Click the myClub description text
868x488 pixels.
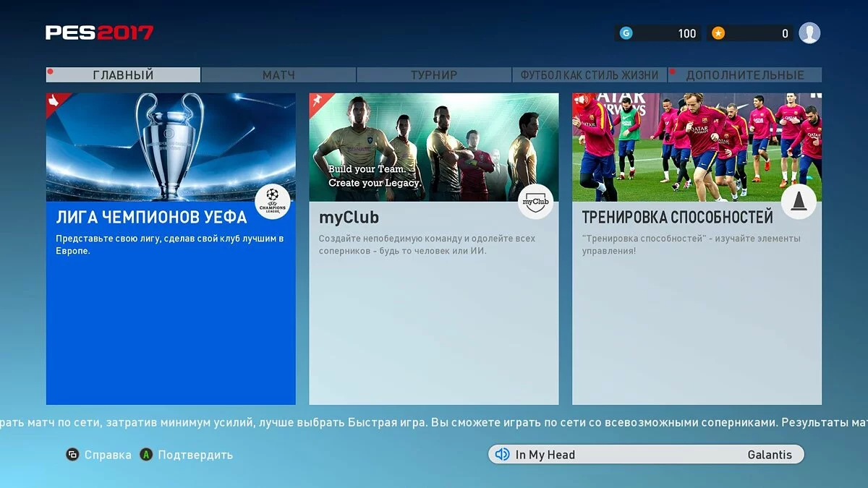coord(427,244)
